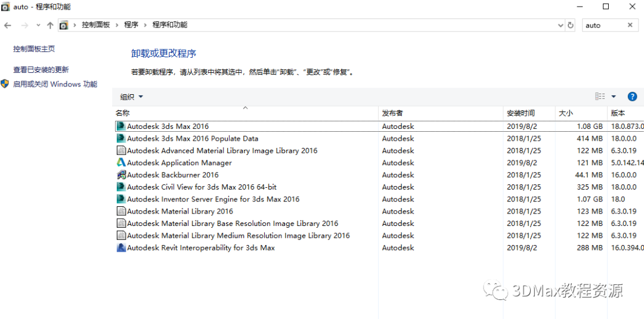The width and height of the screenshot is (644, 319).
Task: Select Autodesk Application Manager entry
Action: tap(179, 163)
